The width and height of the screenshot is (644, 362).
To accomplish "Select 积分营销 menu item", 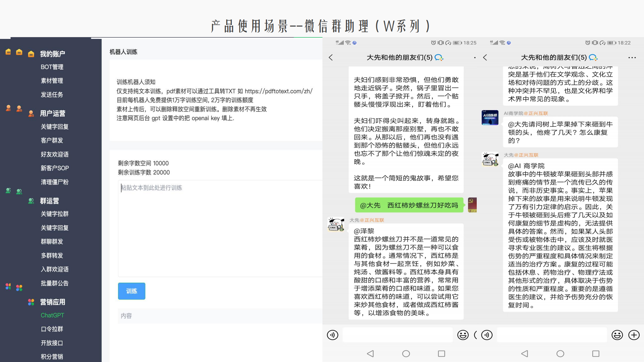I will [x=52, y=357].
